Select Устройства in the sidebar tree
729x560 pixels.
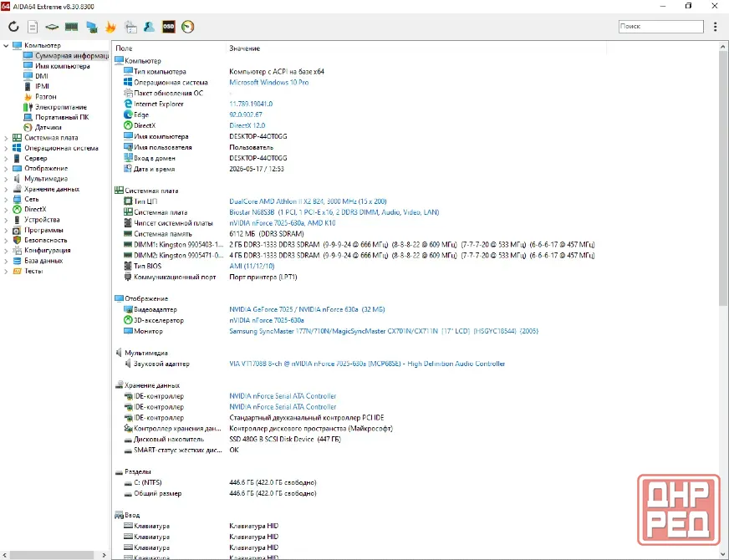tap(42, 220)
